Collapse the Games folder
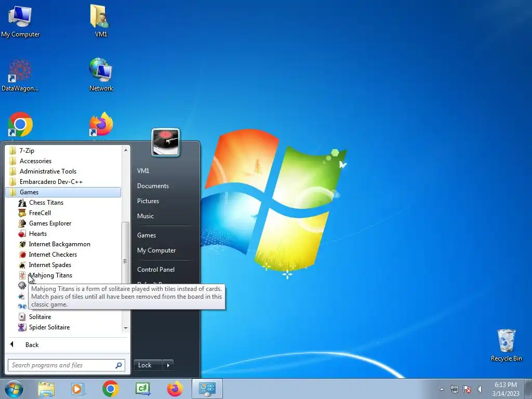The image size is (532, 399). [63, 192]
